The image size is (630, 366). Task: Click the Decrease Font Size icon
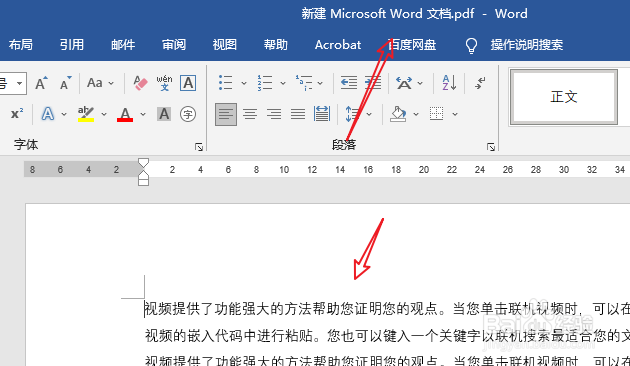(65, 83)
